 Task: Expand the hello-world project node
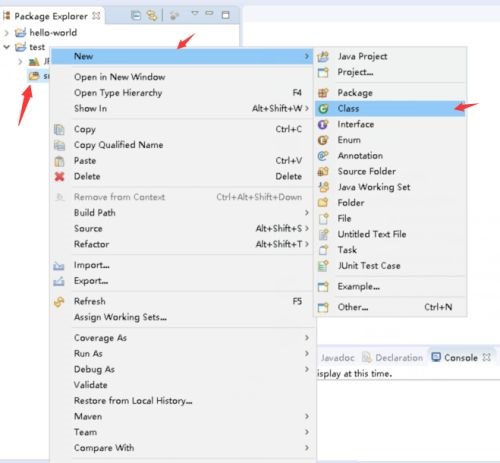pos(6,33)
